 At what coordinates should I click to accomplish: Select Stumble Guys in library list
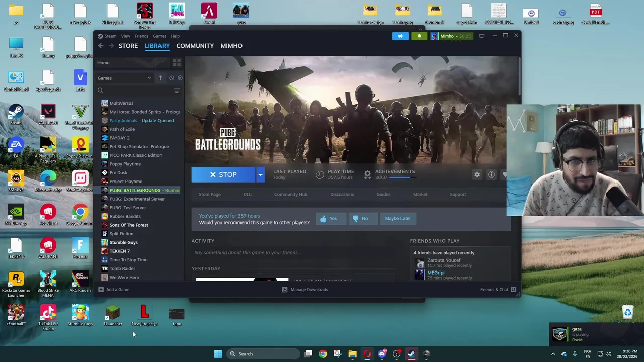point(124,242)
